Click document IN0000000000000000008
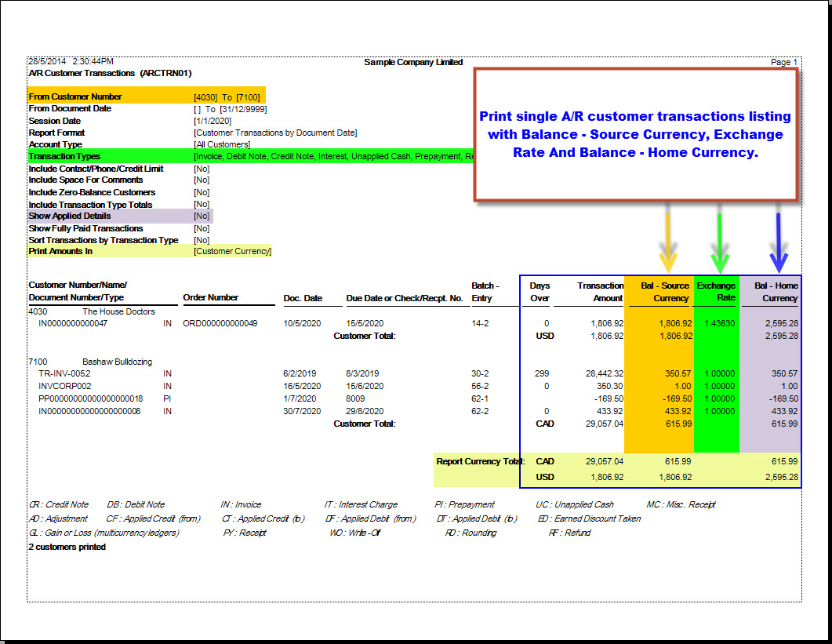This screenshot has height=644, width=832. [89, 412]
